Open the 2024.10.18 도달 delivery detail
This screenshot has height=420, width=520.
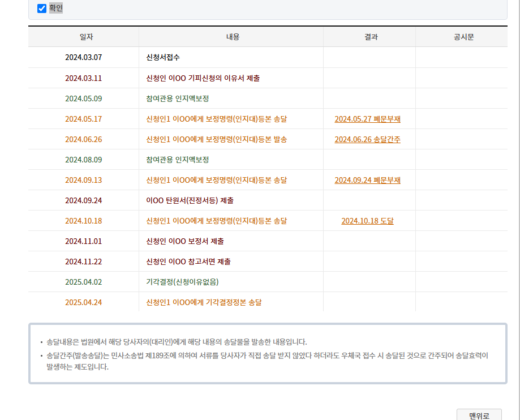click(x=369, y=221)
